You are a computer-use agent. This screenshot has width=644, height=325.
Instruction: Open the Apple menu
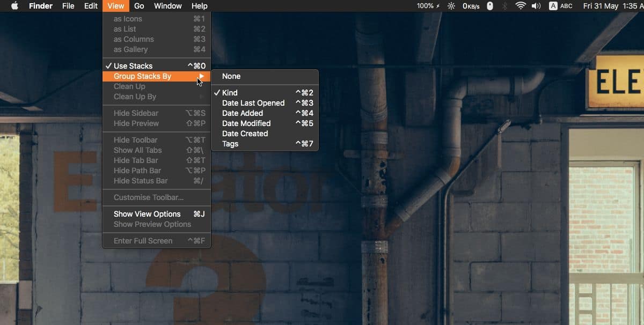tap(14, 6)
